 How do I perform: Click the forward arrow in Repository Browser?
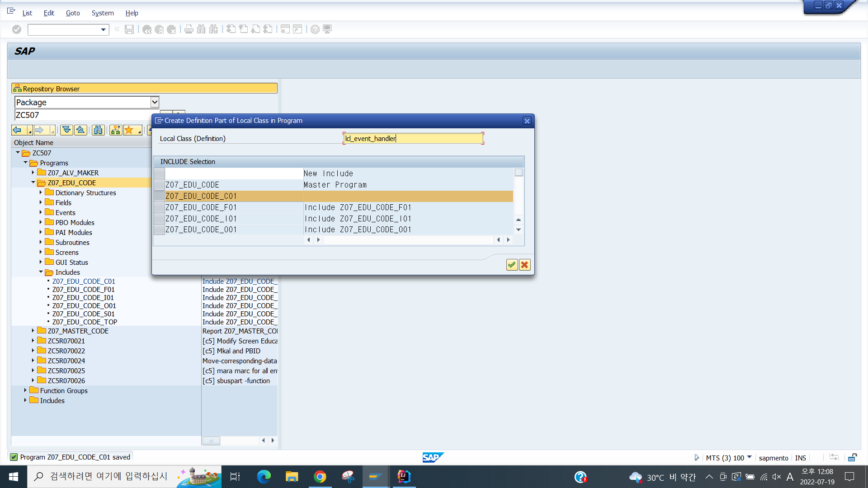pos(40,131)
